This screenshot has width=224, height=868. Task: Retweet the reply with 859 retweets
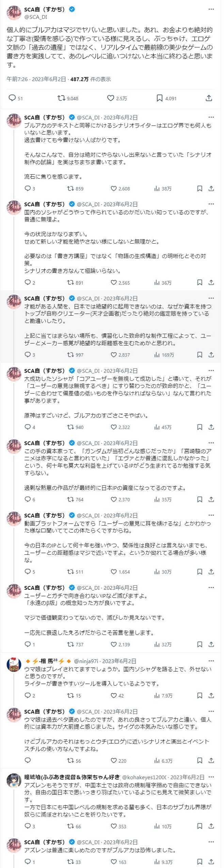click(70, 189)
